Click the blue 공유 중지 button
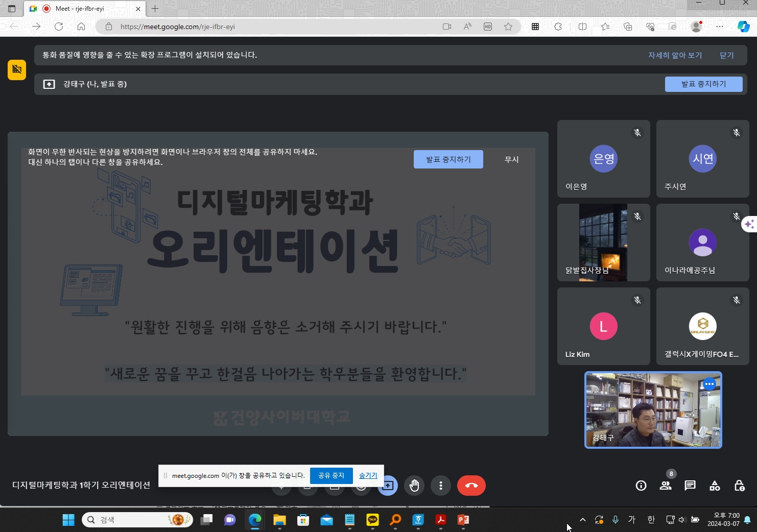This screenshot has width=757, height=532. pyautogui.click(x=331, y=475)
